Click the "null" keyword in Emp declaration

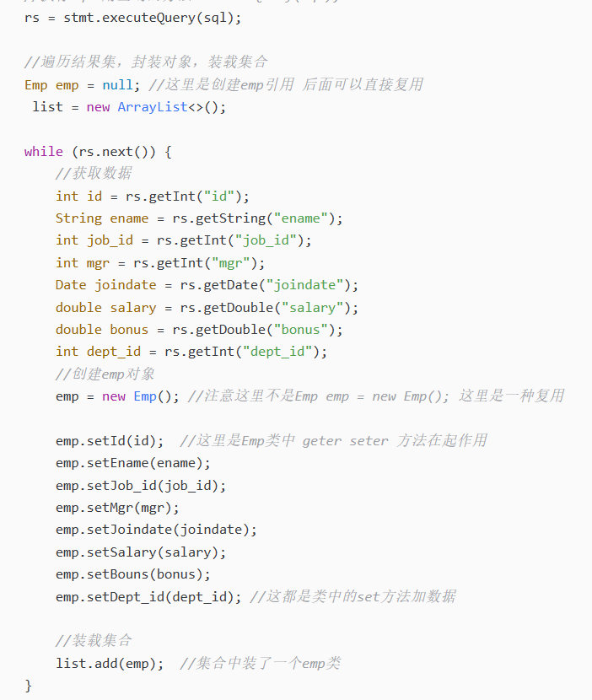pyautogui.click(x=117, y=85)
